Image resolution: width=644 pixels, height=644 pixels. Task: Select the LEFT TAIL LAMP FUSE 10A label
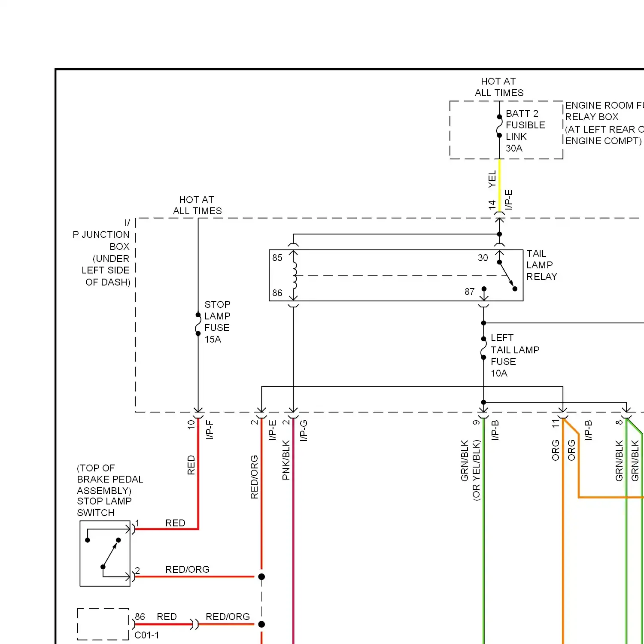[x=515, y=355]
